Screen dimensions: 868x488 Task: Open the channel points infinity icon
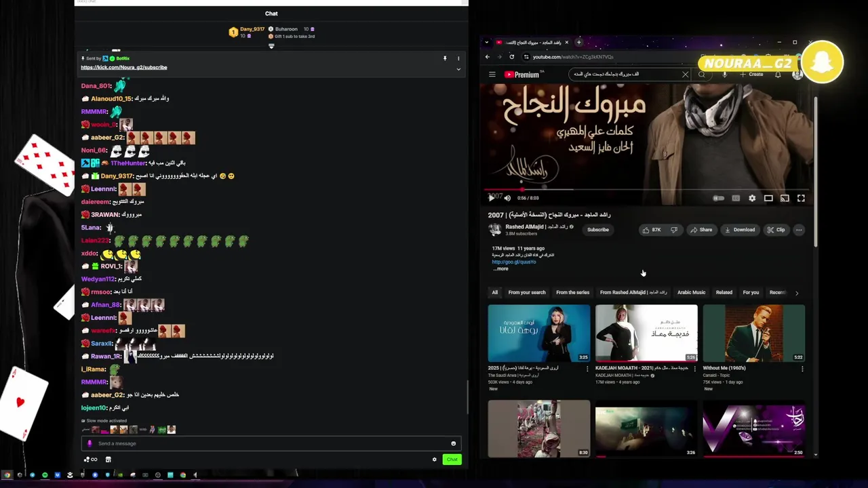[x=90, y=460]
